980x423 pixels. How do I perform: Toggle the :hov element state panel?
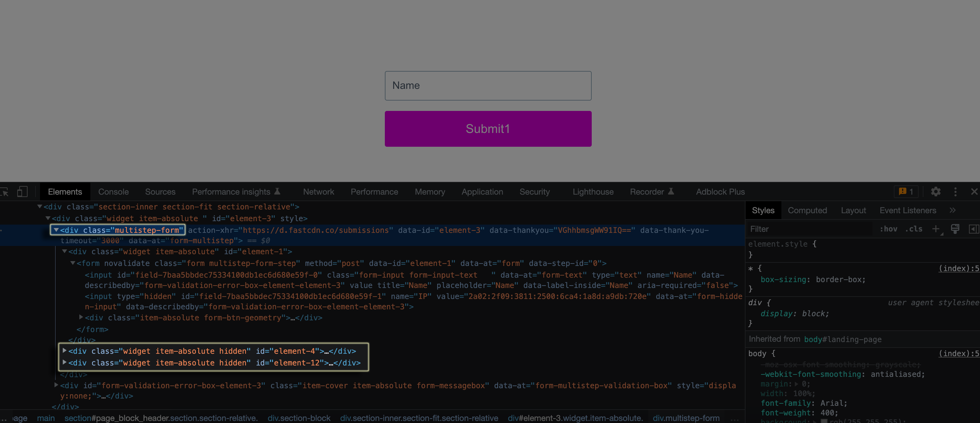(888, 229)
